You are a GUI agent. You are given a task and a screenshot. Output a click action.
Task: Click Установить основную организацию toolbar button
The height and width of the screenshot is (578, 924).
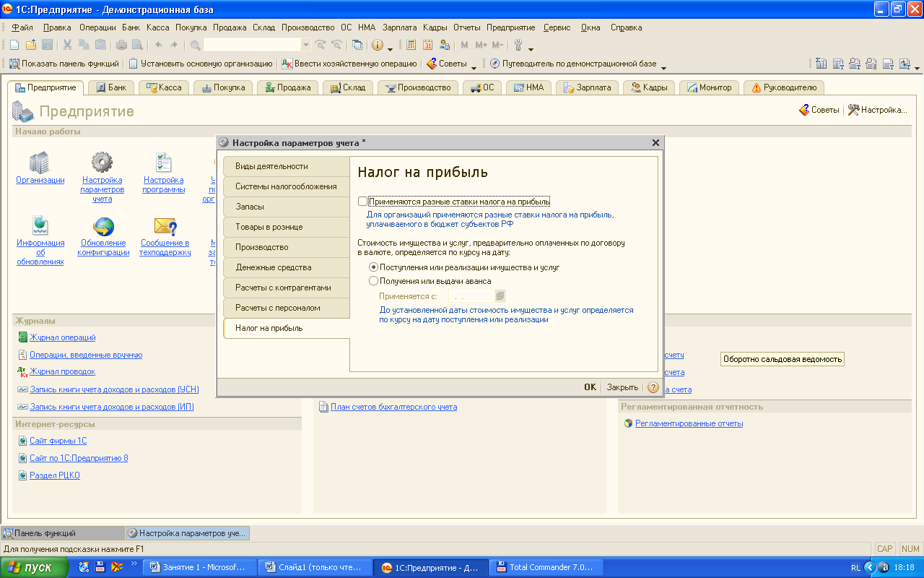201,64
